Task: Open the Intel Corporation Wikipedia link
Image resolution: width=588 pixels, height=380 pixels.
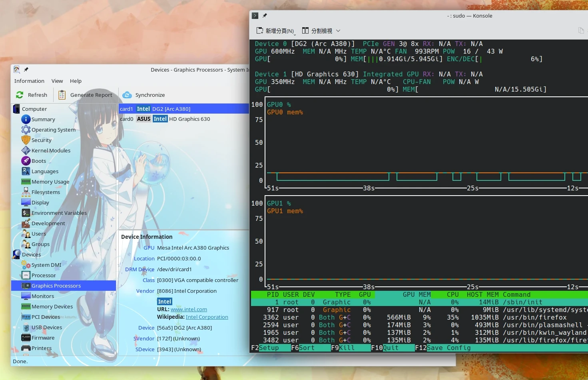Action: tap(207, 317)
